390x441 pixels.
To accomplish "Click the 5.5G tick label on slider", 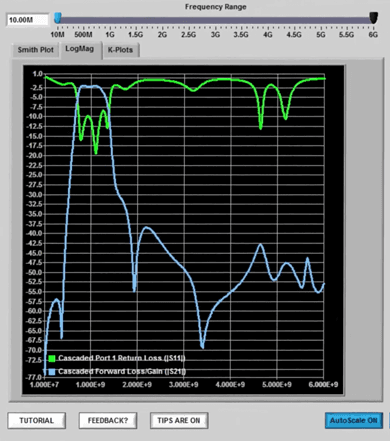I will click(x=347, y=35).
